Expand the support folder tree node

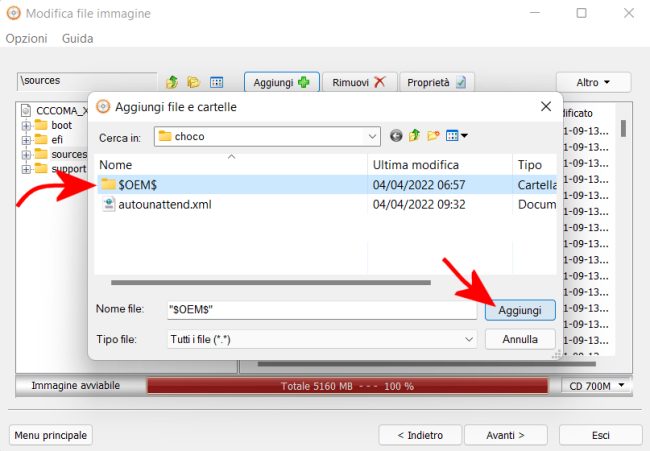pos(26,169)
